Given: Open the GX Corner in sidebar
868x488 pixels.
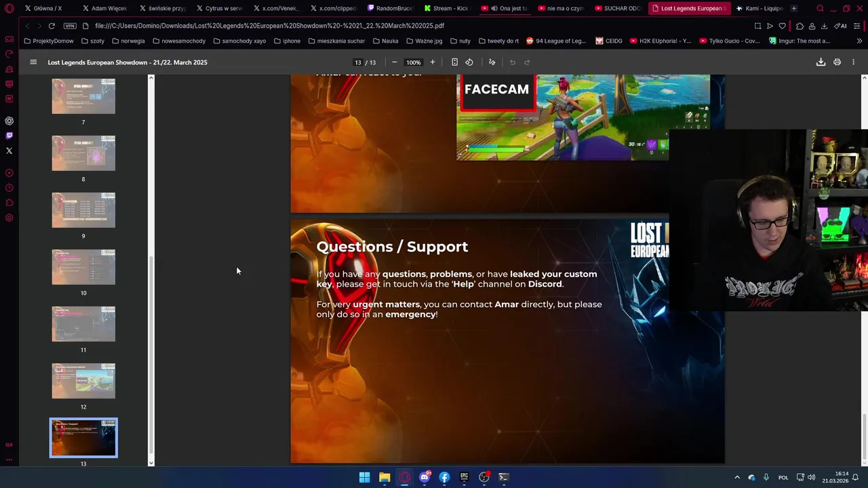Looking at the screenshot, I should (x=9, y=445).
